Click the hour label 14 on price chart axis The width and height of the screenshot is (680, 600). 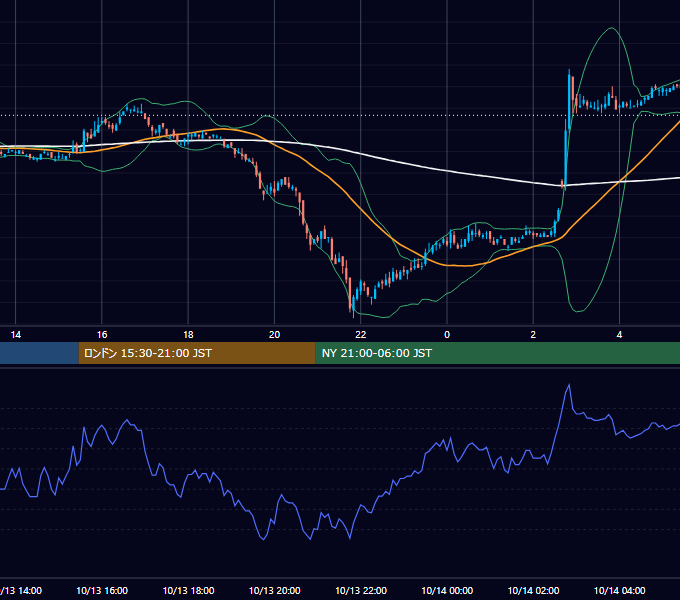click(x=16, y=335)
